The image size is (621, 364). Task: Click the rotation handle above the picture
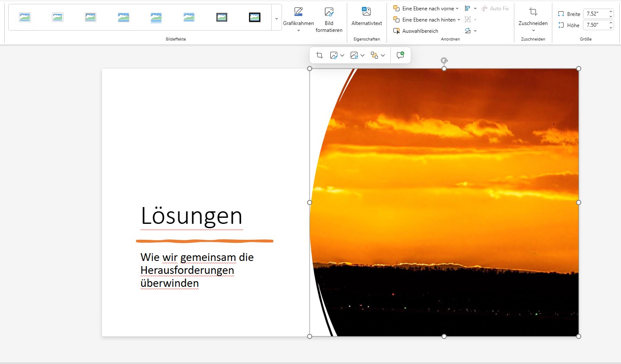tap(444, 60)
